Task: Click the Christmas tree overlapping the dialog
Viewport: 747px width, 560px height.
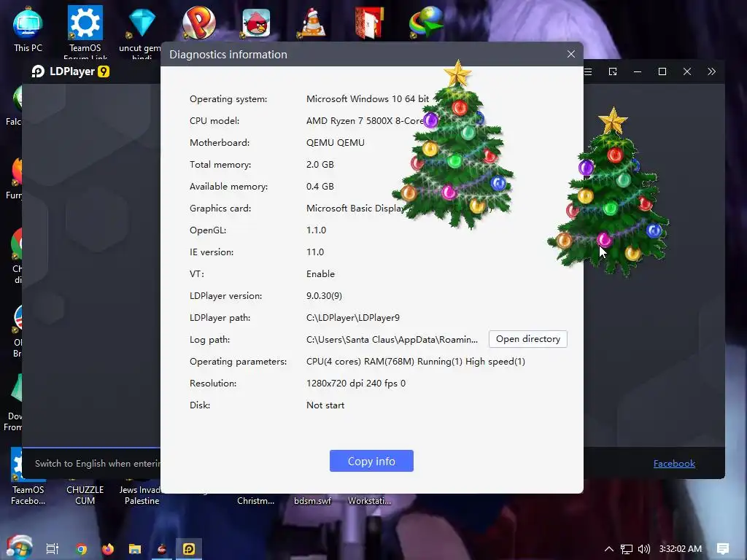Action: (x=454, y=147)
